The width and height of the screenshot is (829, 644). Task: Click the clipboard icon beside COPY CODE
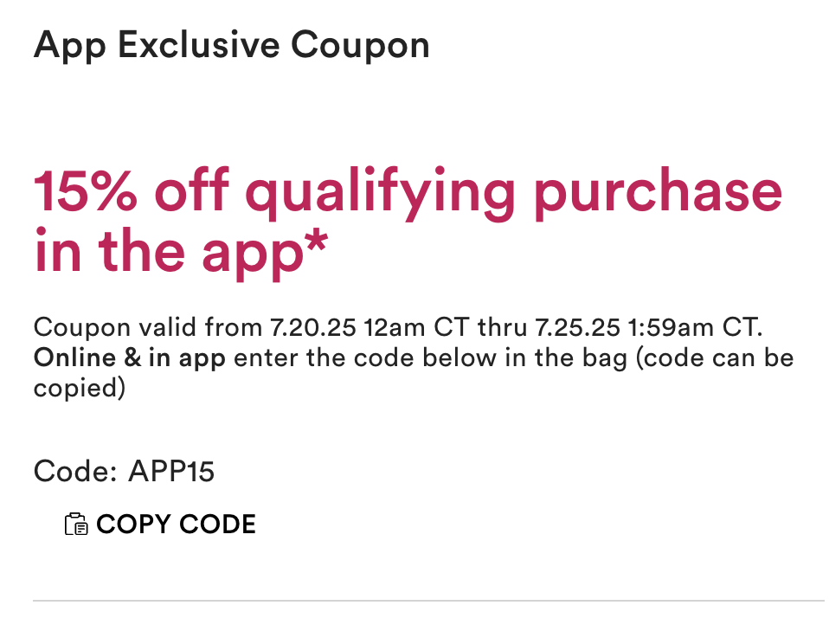pyautogui.click(x=76, y=525)
